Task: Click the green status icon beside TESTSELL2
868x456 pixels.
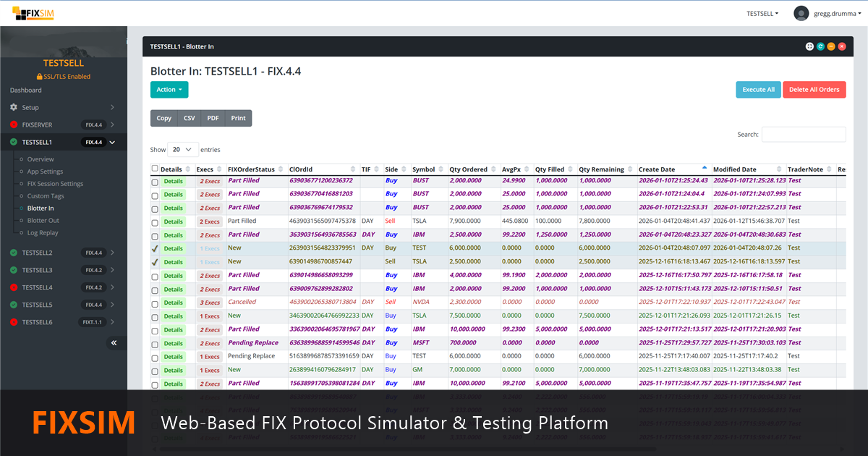Action: (14, 253)
